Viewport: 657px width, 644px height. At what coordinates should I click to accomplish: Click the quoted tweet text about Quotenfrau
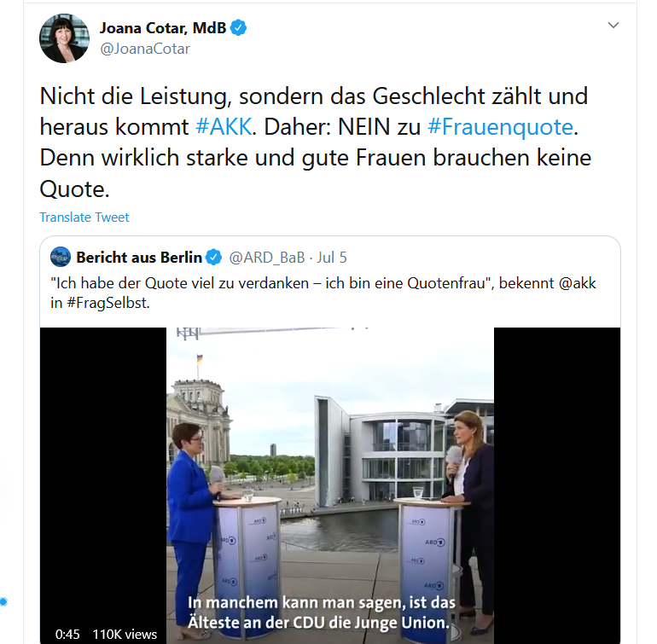[x=323, y=293]
